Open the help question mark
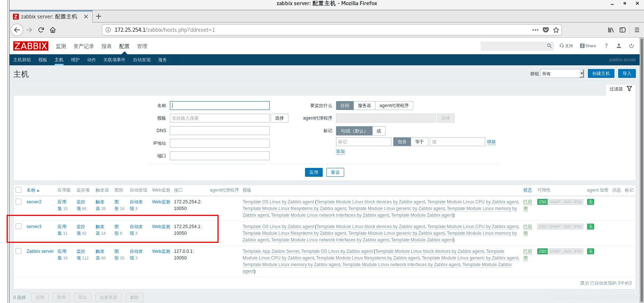 (606, 46)
